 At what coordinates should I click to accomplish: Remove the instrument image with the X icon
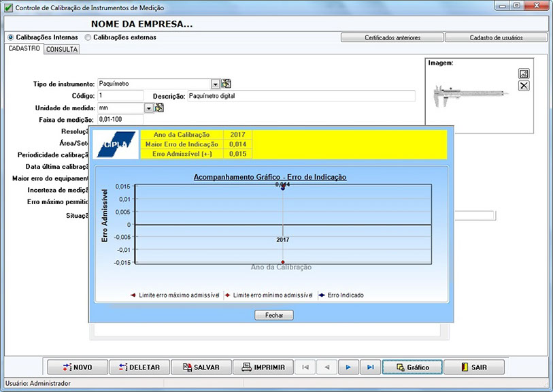tap(524, 86)
